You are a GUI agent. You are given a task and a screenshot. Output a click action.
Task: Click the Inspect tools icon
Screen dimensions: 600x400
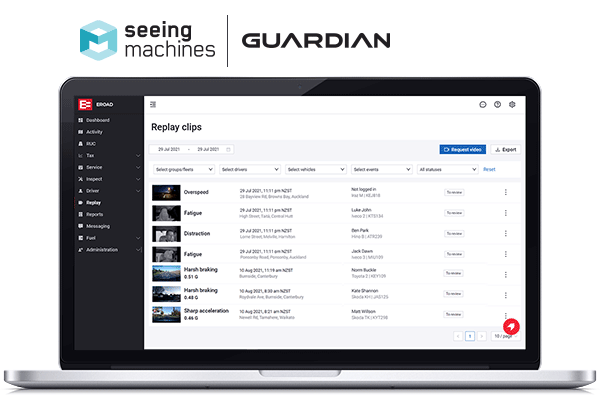(81, 179)
